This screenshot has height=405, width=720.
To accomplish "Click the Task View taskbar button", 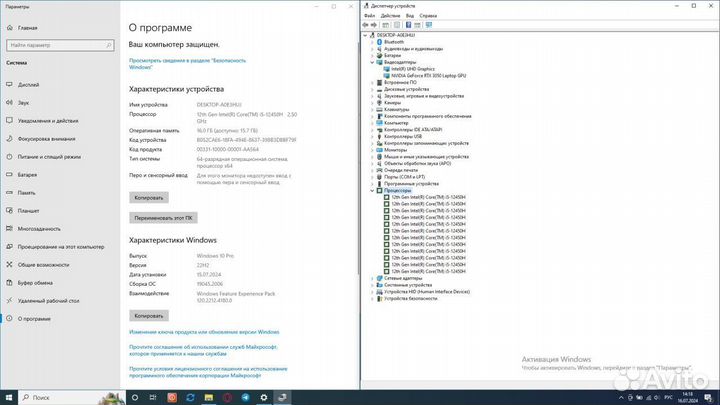I will coord(153,398).
